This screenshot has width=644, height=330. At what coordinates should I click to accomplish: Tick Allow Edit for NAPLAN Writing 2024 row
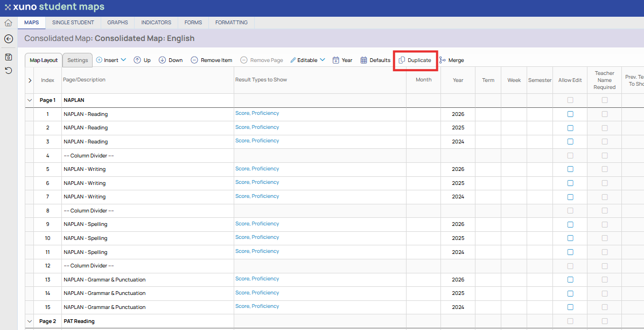pos(570,197)
